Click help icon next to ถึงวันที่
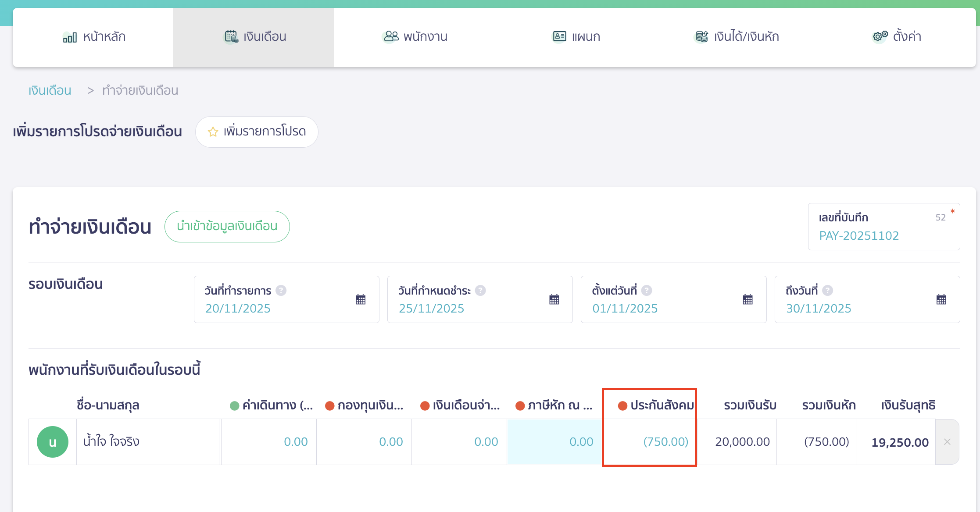This screenshot has width=980, height=512. click(827, 291)
